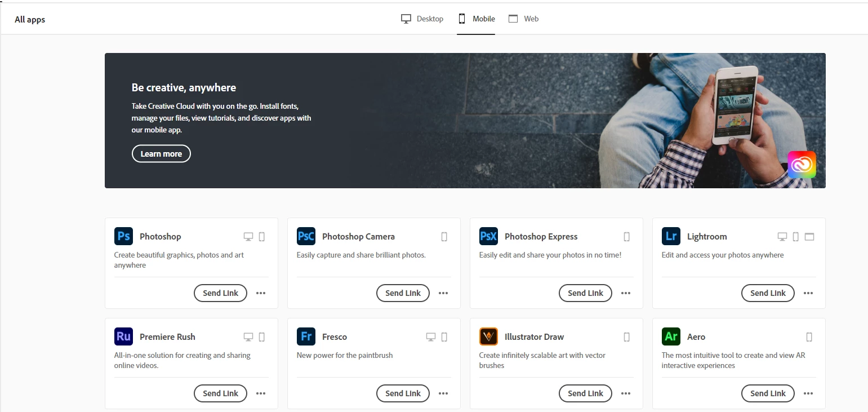Send Link for Lightroom

pos(768,293)
